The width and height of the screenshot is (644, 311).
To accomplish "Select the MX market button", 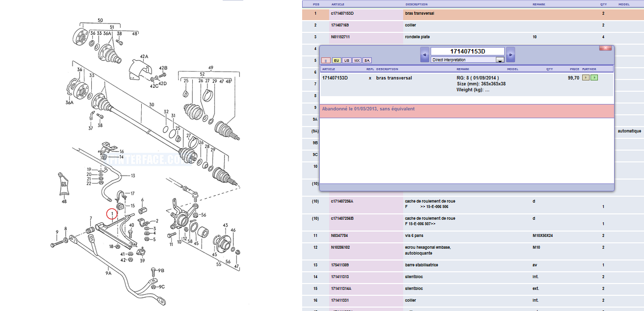I will pos(357,60).
